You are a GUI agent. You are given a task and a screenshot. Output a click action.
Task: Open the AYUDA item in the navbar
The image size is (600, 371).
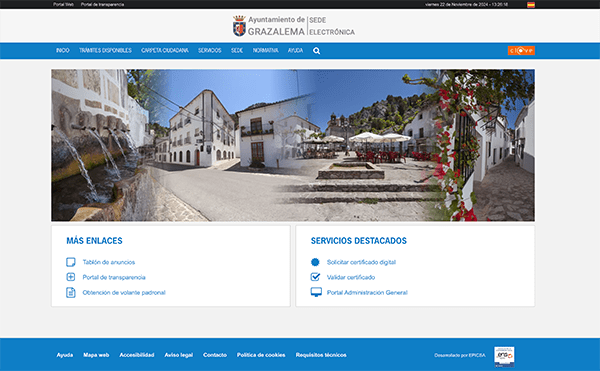point(295,50)
